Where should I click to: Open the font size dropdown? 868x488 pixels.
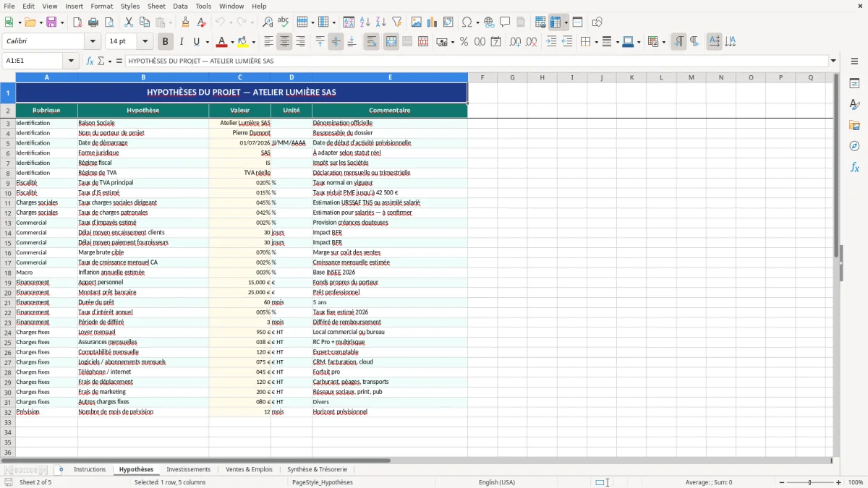pos(145,42)
